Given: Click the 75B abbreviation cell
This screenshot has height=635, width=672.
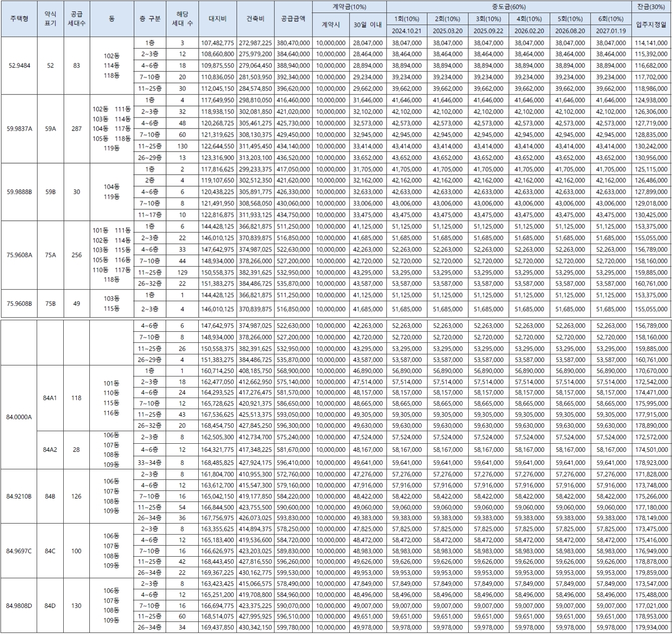Looking at the screenshot, I should [x=50, y=303].
